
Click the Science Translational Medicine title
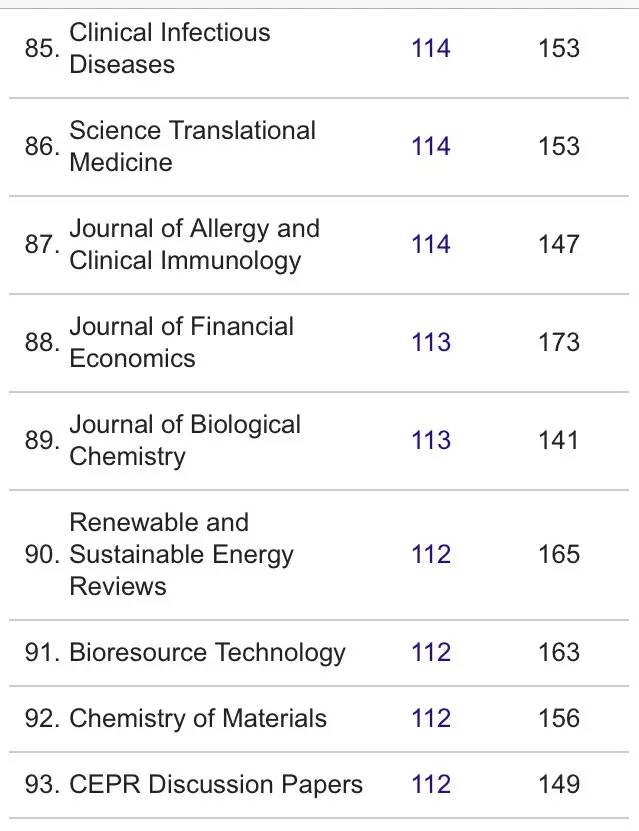pos(192,146)
